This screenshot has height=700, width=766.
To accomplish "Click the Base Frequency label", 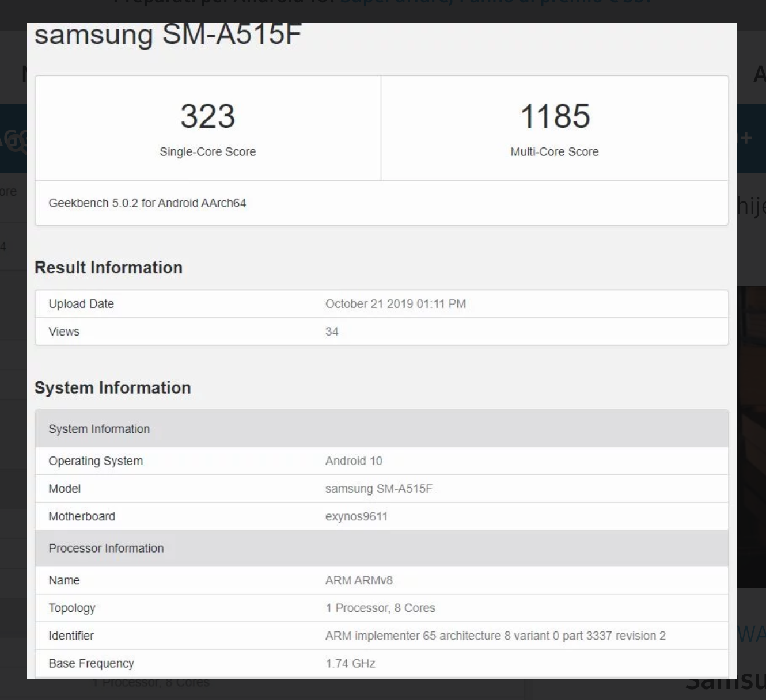I will point(91,663).
